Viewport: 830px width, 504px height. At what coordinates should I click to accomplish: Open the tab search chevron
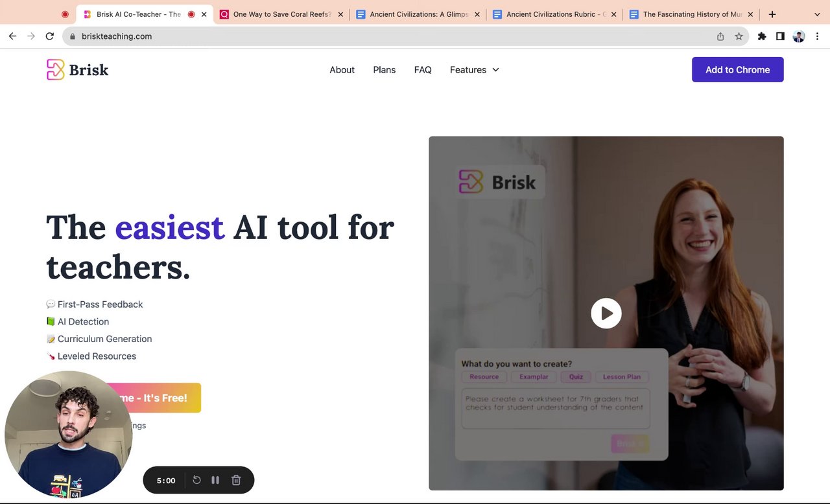tap(817, 14)
